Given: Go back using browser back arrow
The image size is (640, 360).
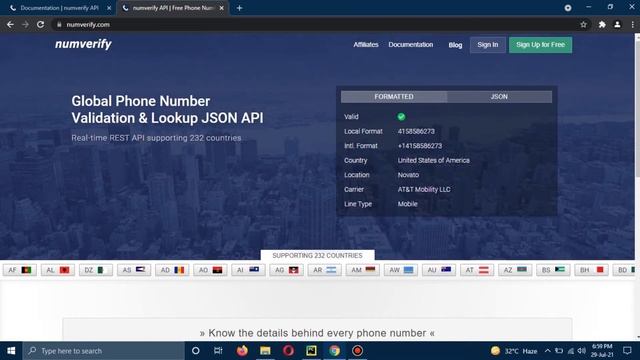Looking at the screenshot, I should tap(10, 24).
